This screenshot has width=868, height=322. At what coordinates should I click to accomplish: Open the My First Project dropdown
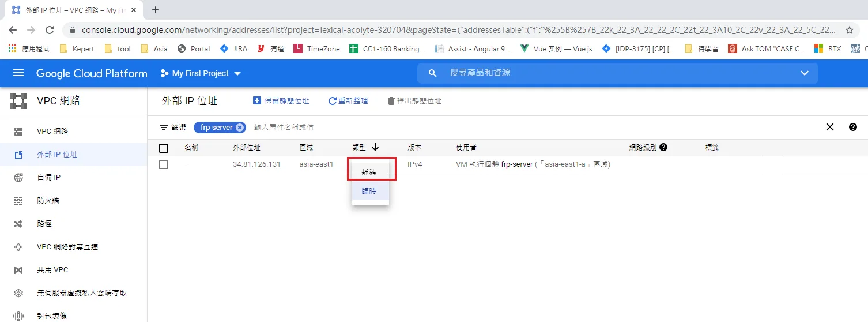(201, 73)
